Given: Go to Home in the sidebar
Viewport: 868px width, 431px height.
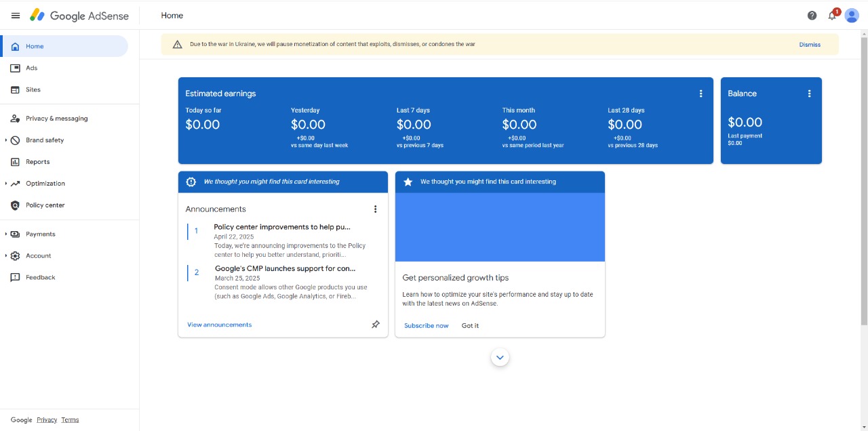Looking at the screenshot, I should coord(64,46).
